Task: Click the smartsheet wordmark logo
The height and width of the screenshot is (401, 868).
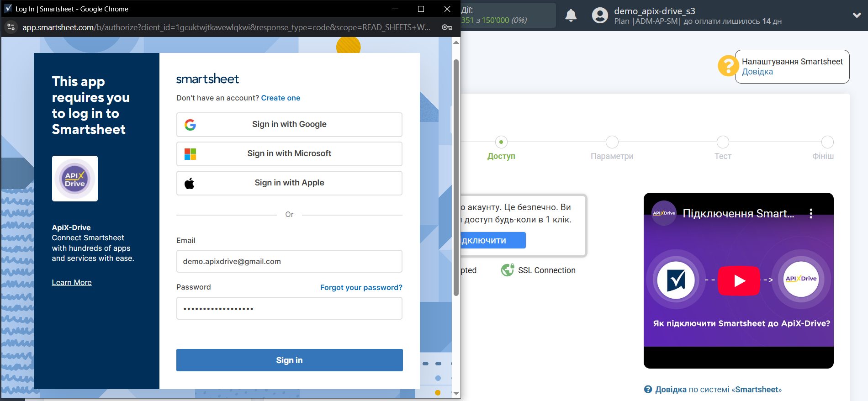Action: tap(207, 79)
